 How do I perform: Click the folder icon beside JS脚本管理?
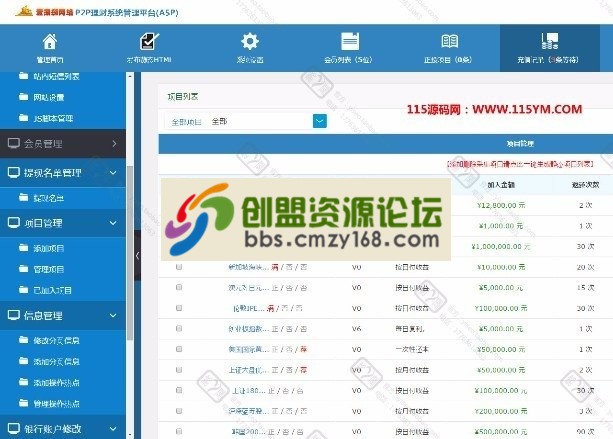23,118
